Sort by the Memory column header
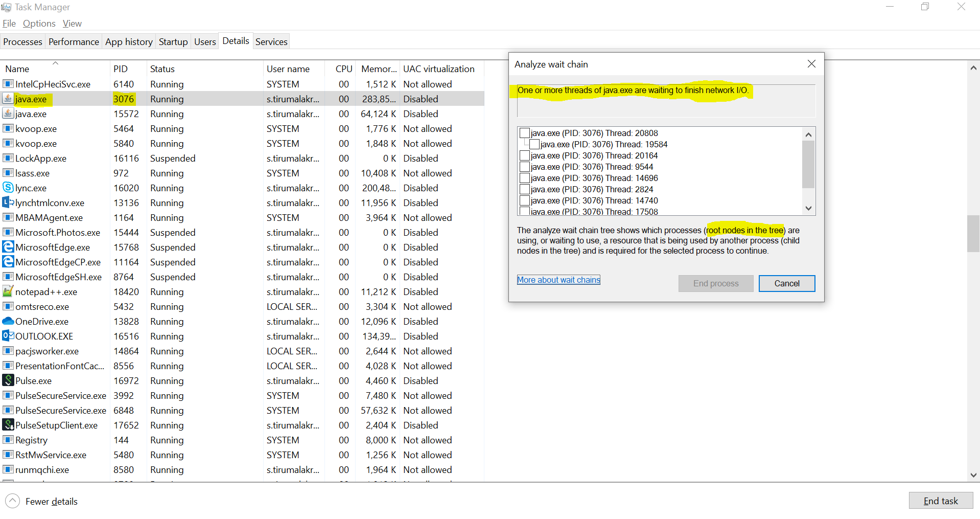Screen dimensions: 980x519 378,69
